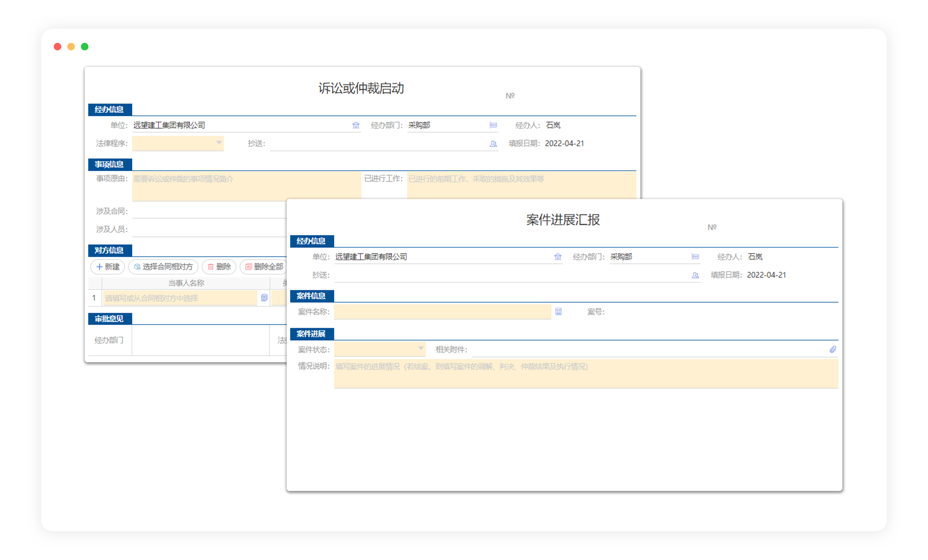The image size is (928, 560).
Task: Click 采购部 value in 诉讼或仲裁启动 form
Action: [419, 125]
